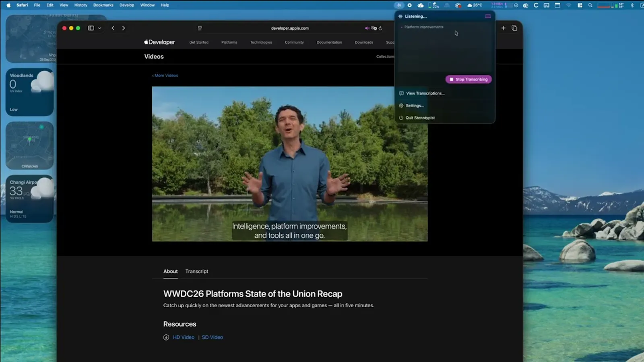Go back via the More Videos link
Screen dimensions: 644x362
pos(165,76)
